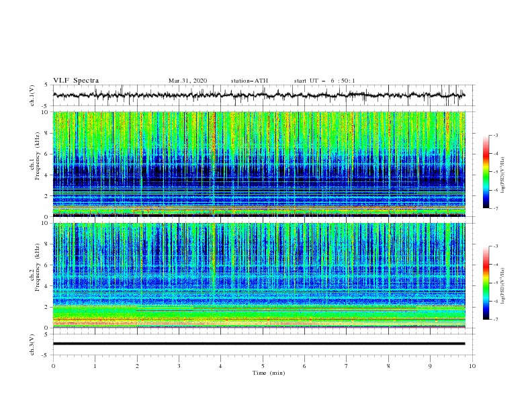Click the ch.3 flat voltage trace
This screenshot has width=532, height=411.
259,344
